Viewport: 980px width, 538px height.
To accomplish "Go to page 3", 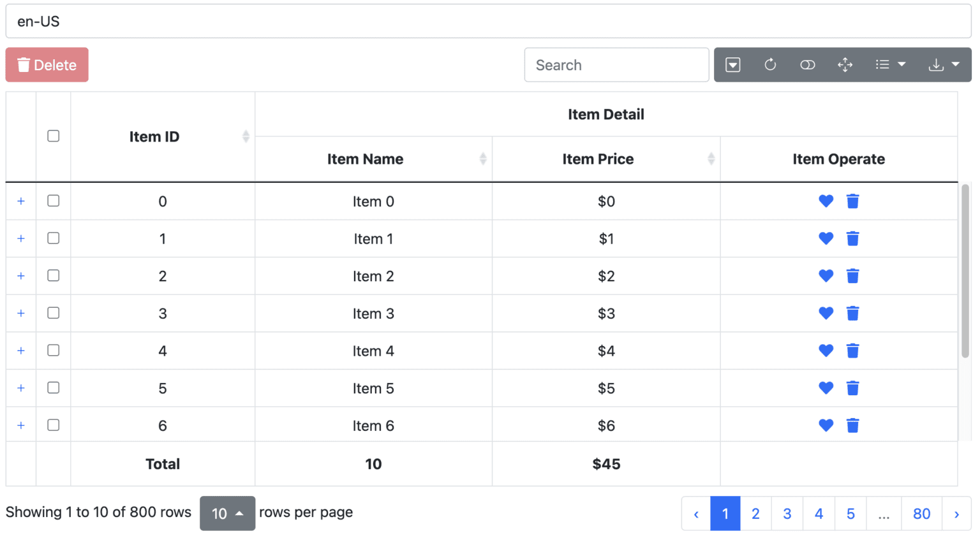I will [x=787, y=514].
